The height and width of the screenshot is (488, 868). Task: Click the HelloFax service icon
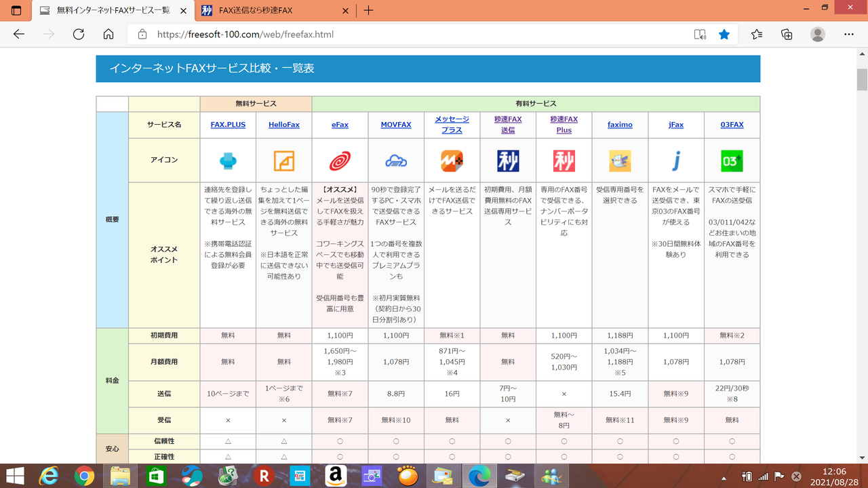(x=284, y=161)
